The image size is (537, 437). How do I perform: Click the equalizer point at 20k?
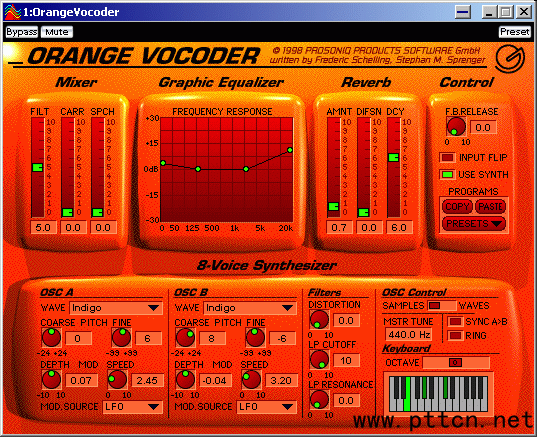[290, 150]
